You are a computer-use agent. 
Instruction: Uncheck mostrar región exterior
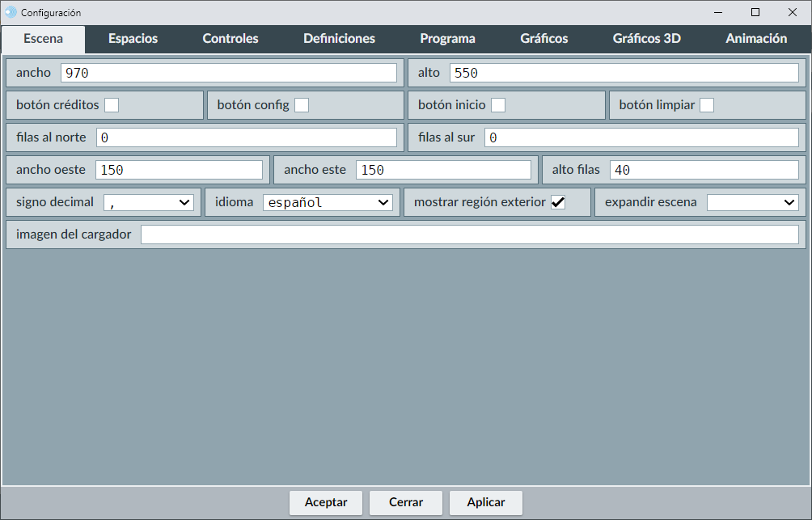pyautogui.click(x=558, y=202)
